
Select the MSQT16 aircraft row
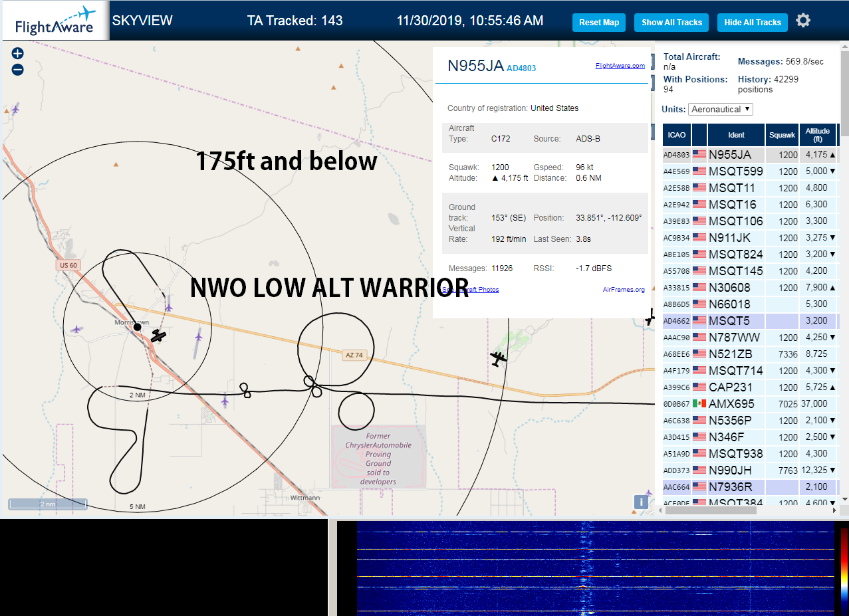click(x=750, y=205)
